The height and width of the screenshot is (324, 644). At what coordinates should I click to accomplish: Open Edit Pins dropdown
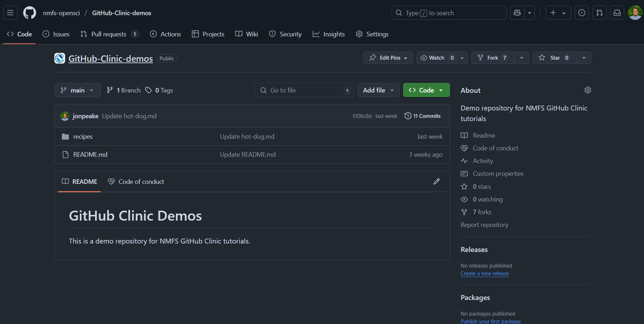(388, 58)
